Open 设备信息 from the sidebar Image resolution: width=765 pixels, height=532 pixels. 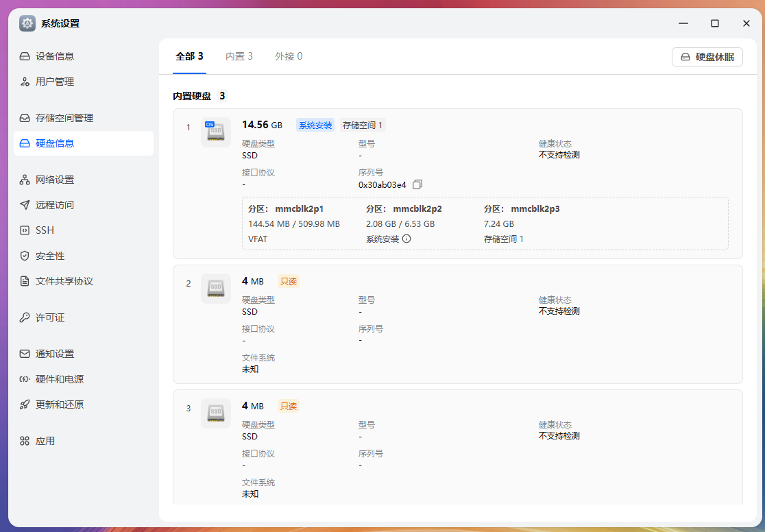53,58
